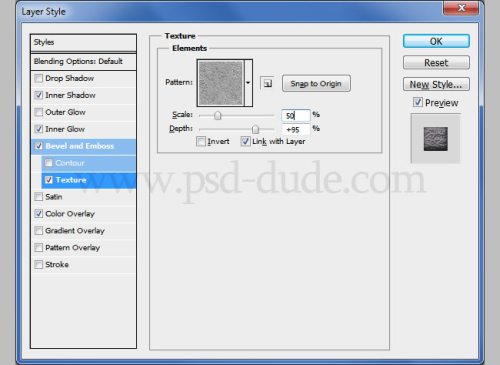Close the Layer Style dialog
Viewport: 500px width, 365px height.
point(461,8)
